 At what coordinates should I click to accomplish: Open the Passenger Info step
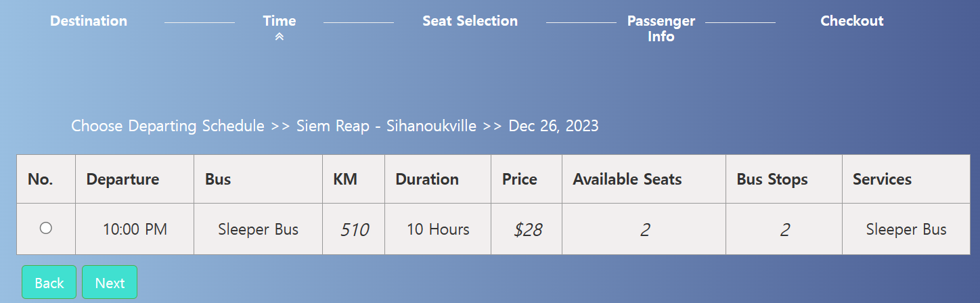661,28
